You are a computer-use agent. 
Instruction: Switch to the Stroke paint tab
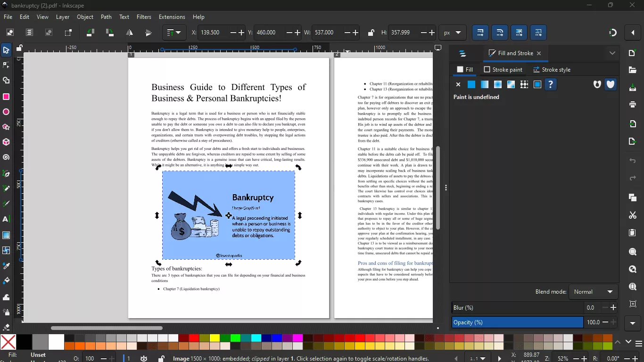[x=504, y=69]
